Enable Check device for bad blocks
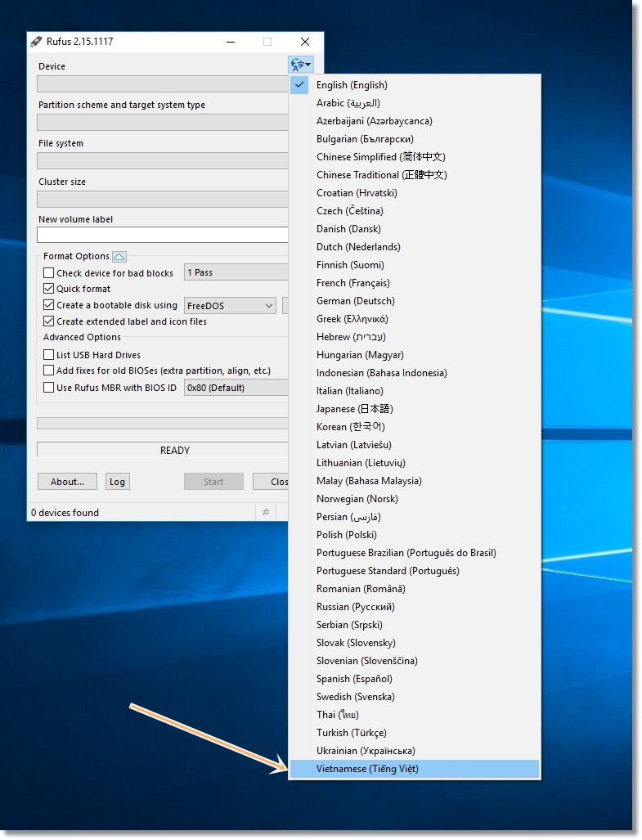 pyautogui.click(x=49, y=272)
